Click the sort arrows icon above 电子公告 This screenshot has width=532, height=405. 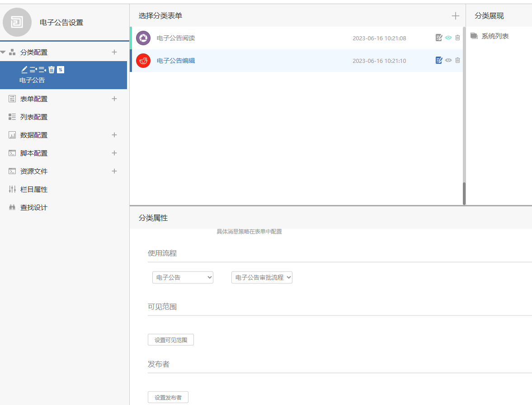(61, 70)
